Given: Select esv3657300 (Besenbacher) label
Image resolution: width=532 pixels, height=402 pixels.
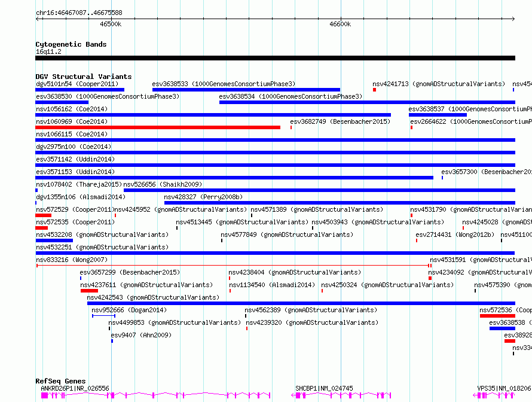Looking at the screenshot, I should [x=487, y=172].
